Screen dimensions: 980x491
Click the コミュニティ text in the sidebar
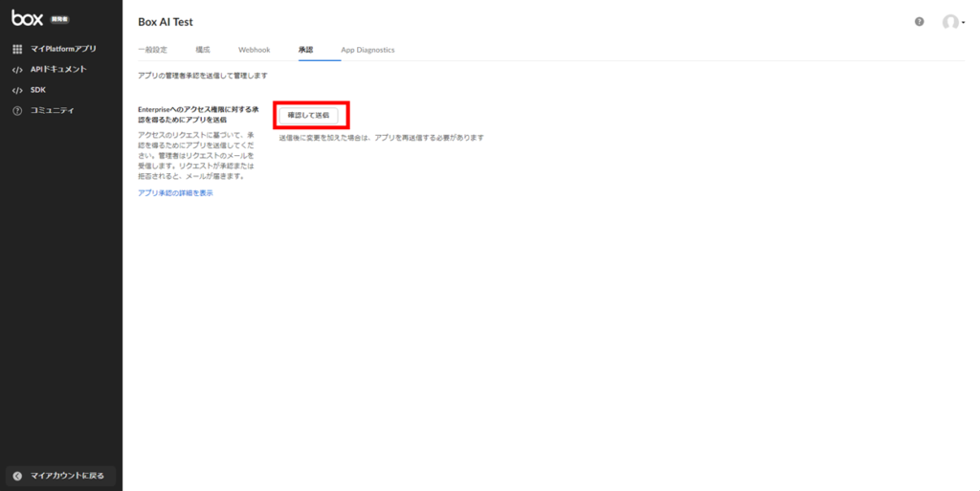[x=53, y=111]
